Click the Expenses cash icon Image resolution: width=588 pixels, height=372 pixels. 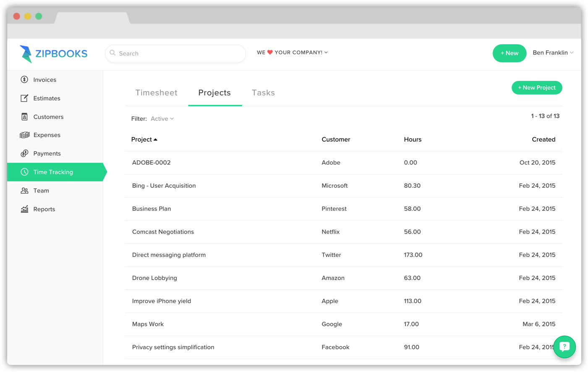[24, 135]
